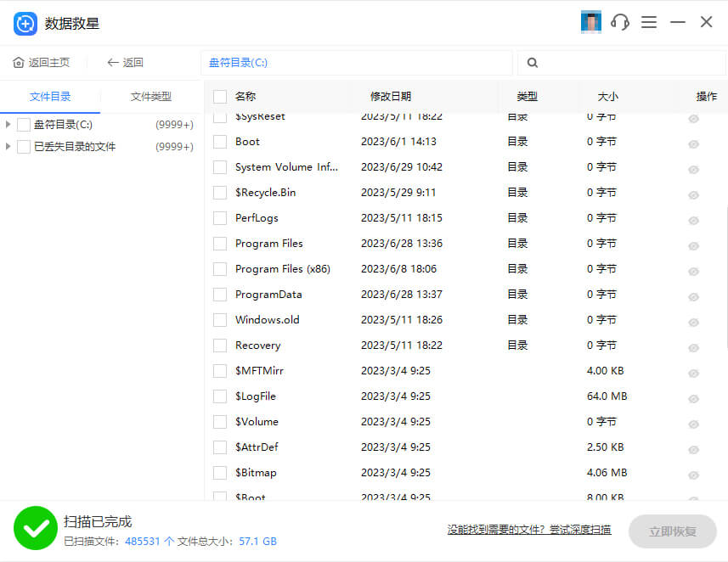Click the user avatar icon
Screen dimensions: 728x562
[590, 23]
